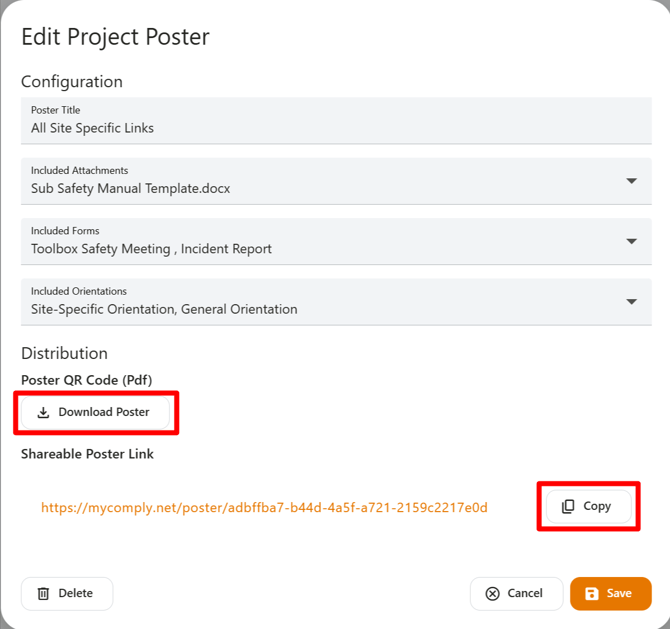This screenshot has height=629, width=670.
Task: Click the Poster QR Code (Pdf) label
Action: tap(87, 380)
